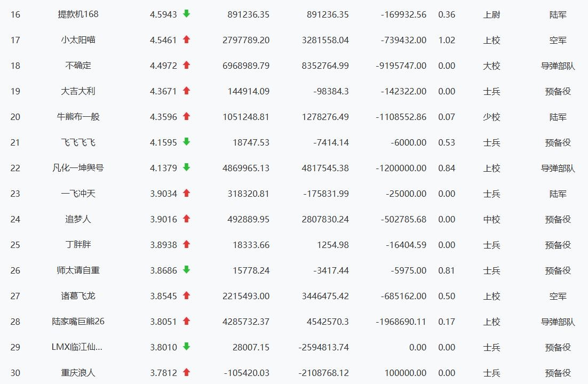Click red arrow in 重庆浪人 row
The height and width of the screenshot is (384, 588).
point(186,372)
